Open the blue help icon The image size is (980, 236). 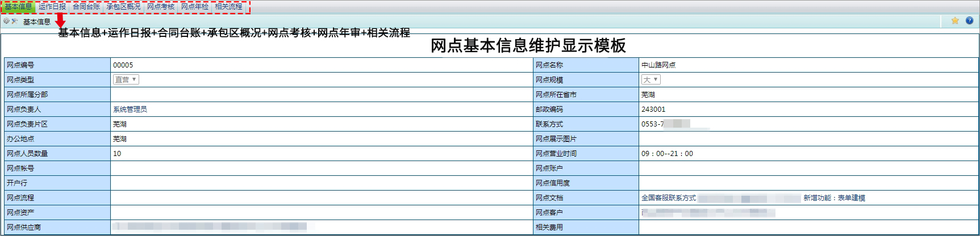[969, 20]
